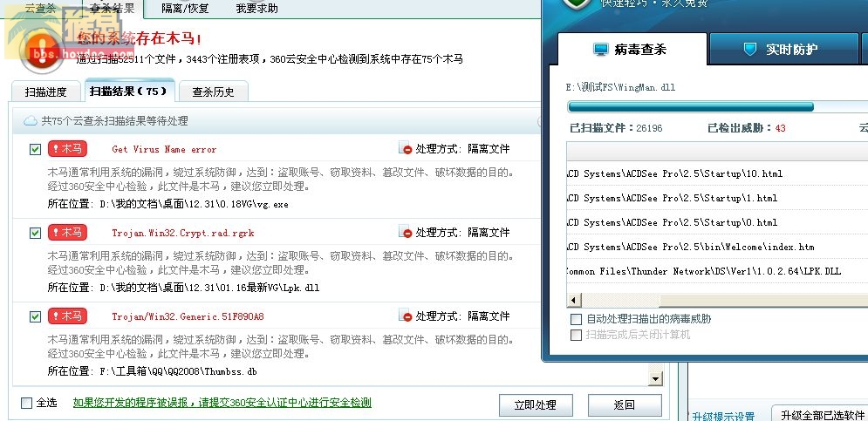Image resolution: width=868 pixels, height=421 pixels.
Task: Switch to the 扫描进度 tab
Action: [45, 92]
